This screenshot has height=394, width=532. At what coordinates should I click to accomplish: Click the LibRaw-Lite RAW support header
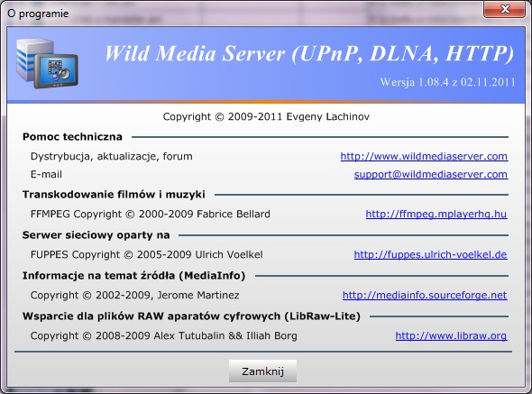[x=191, y=316]
